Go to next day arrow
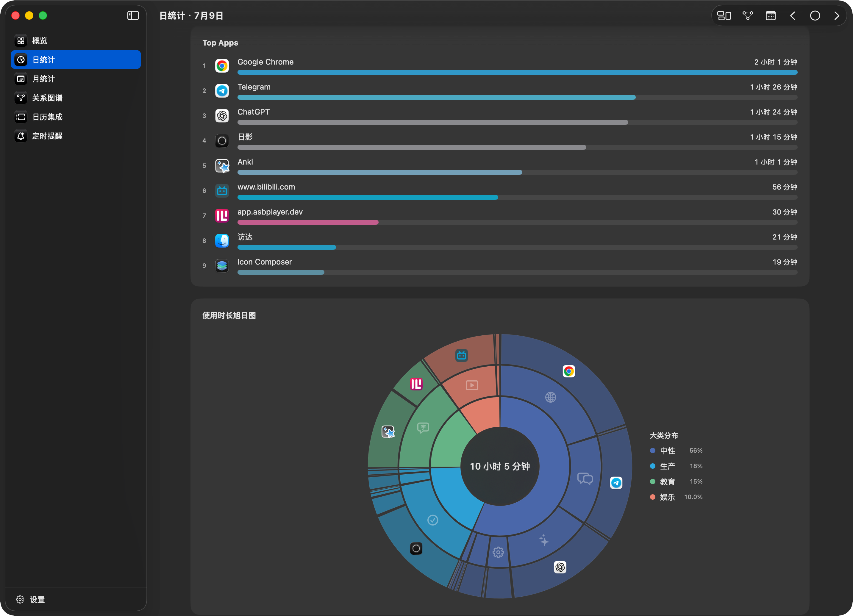Screen dimensions: 853x616 pos(837,16)
